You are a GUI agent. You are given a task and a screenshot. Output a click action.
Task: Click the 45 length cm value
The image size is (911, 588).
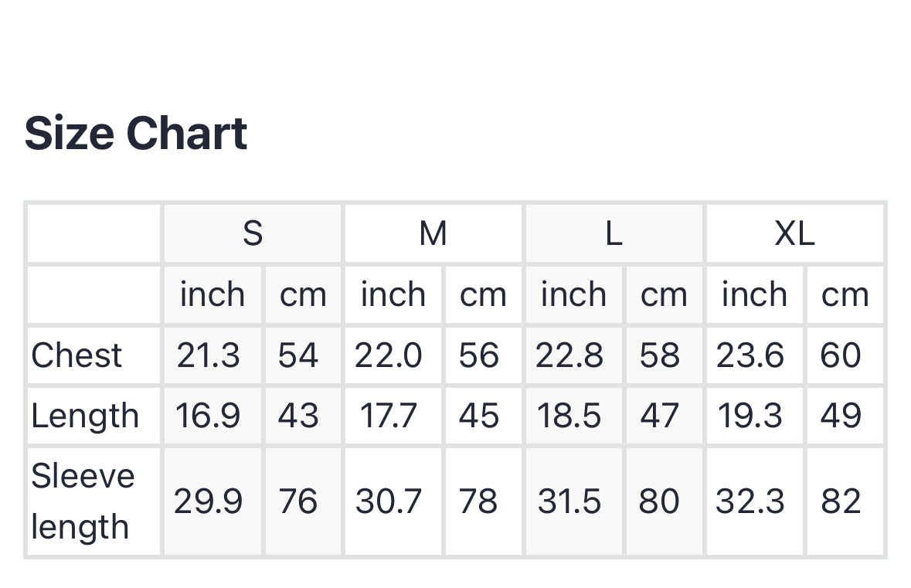[478, 416]
